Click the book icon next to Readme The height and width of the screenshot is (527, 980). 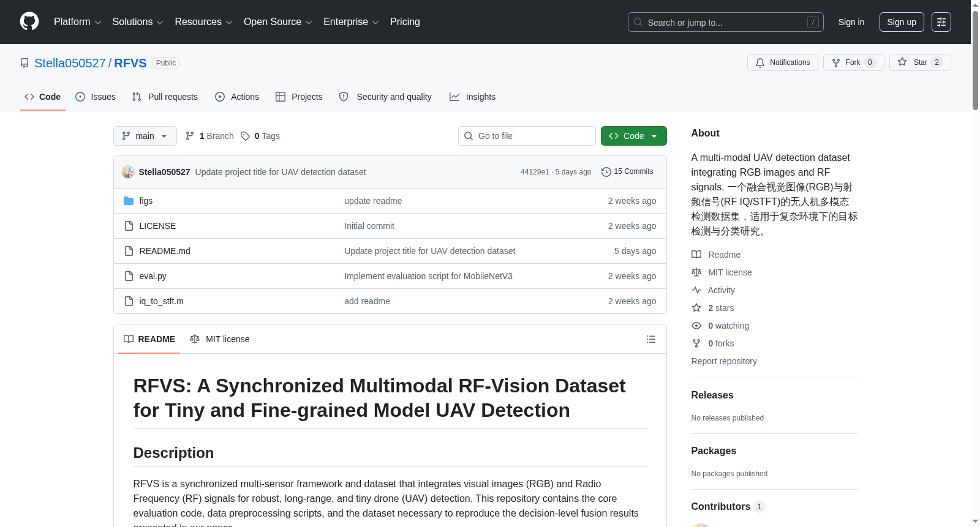(696, 255)
